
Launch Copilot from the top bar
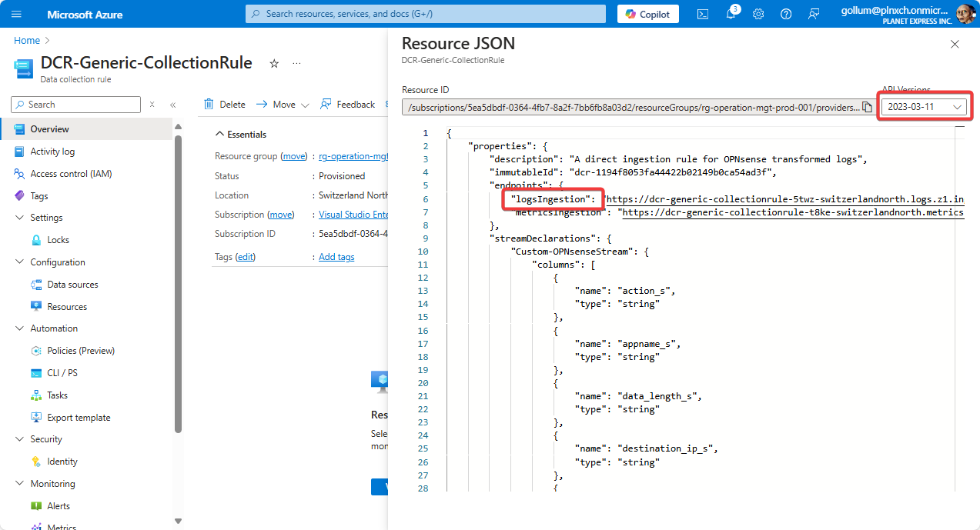click(647, 13)
